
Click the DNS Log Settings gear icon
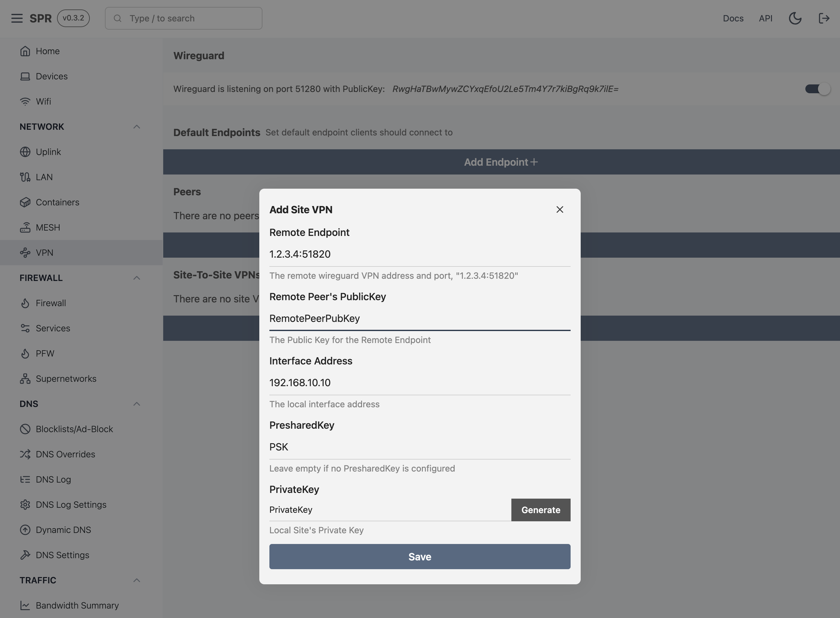25,505
